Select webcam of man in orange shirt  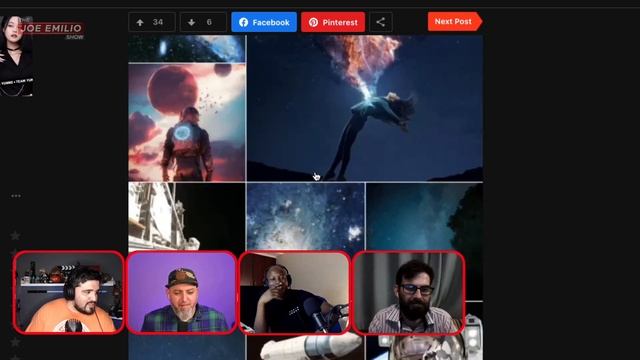[x=69, y=292]
